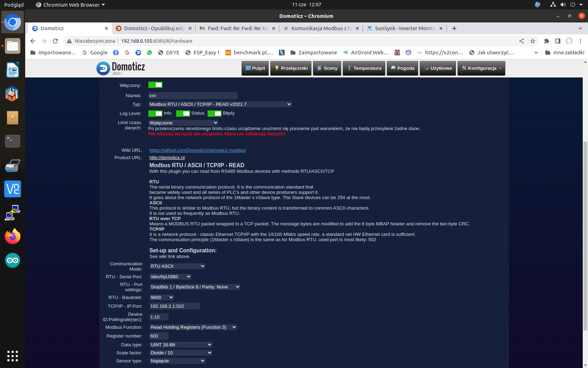Open the domoticz-modbus GitHub wiki link

tap(197, 150)
